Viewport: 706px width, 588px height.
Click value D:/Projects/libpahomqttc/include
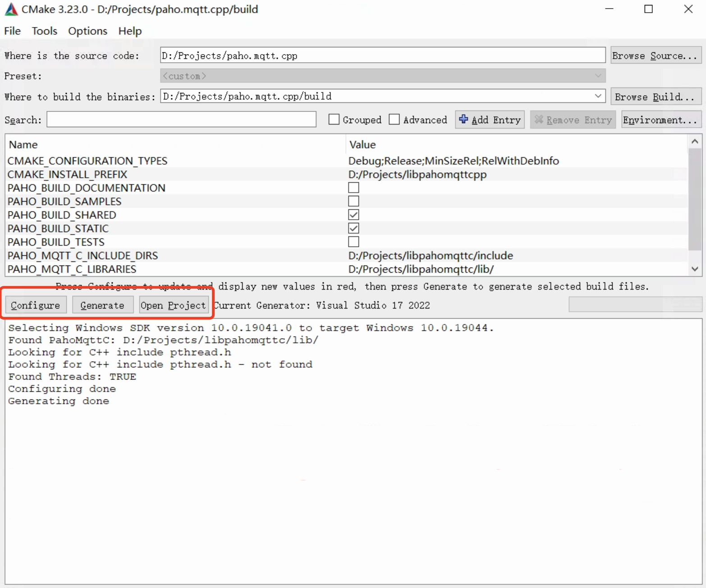click(431, 255)
